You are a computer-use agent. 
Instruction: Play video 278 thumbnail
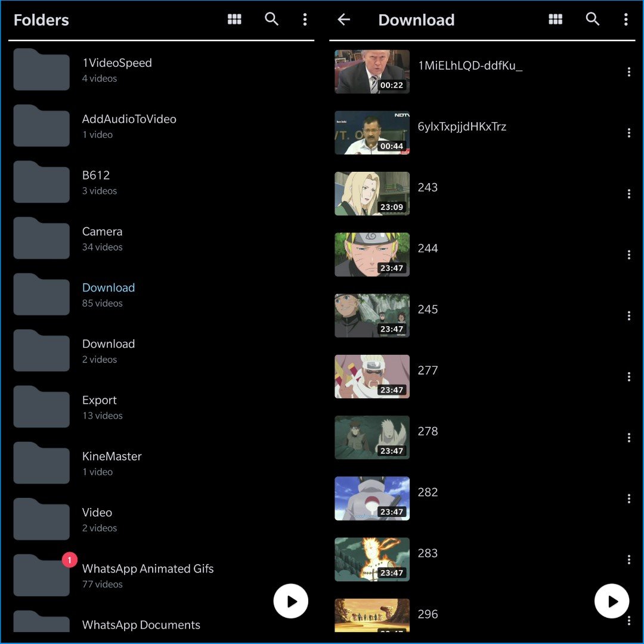pyautogui.click(x=372, y=438)
